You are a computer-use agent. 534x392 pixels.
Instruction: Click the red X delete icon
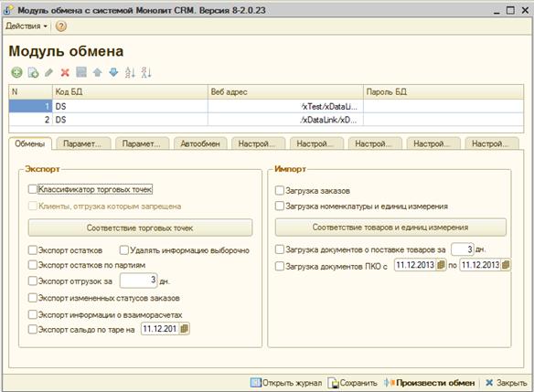pyautogui.click(x=65, y=72)
